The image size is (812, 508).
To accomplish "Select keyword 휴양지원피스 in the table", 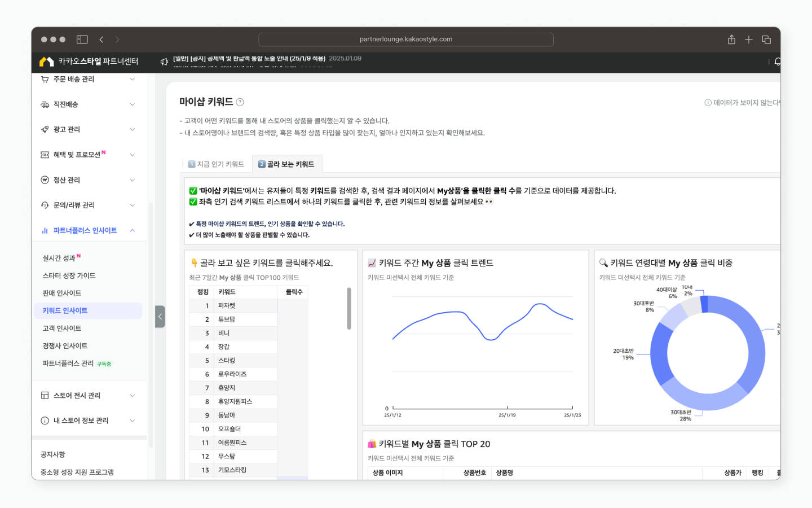I will (x=235, y=401).
